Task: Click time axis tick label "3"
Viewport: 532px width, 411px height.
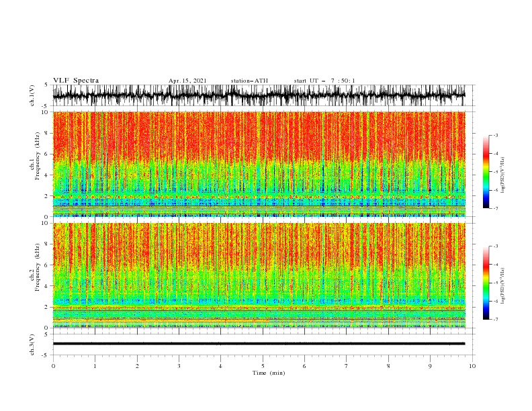Action: [x=179, y=366]
